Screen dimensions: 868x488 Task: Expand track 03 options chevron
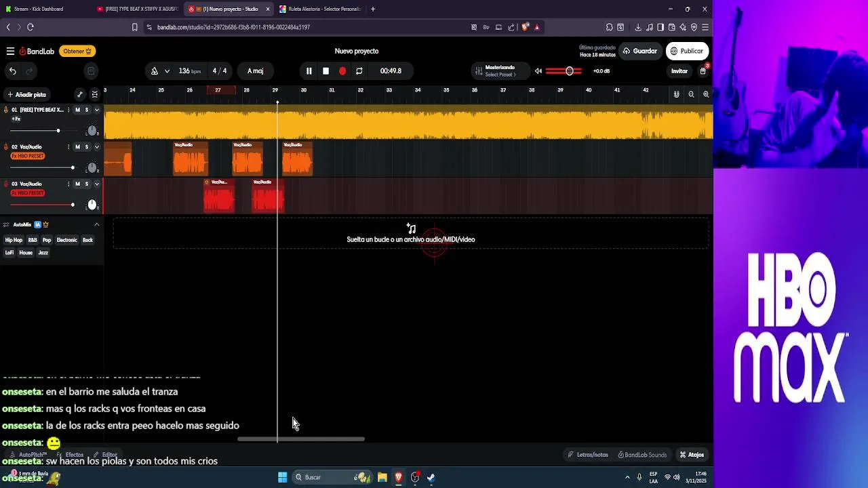(x=96, y=184)
